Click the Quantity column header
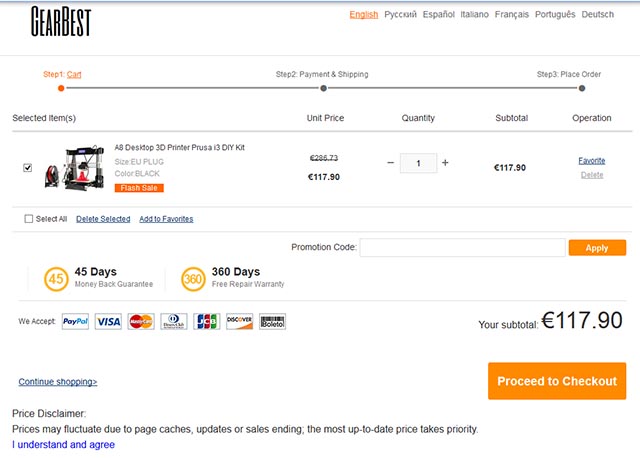The height and width of the screenshot is (458, 640). (x=418, y=118)
